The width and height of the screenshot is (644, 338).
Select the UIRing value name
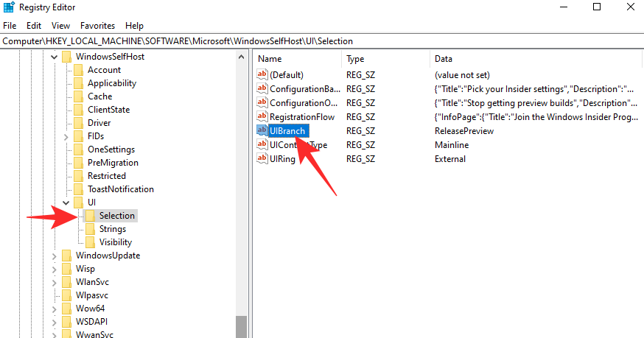pos(282,159)
